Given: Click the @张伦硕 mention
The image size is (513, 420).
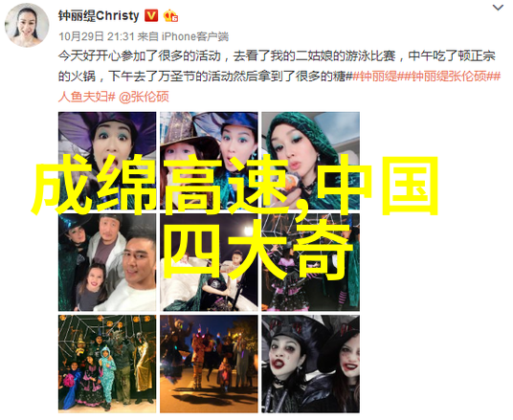Looking at the screenshot, I should click(x=144, y=97).
